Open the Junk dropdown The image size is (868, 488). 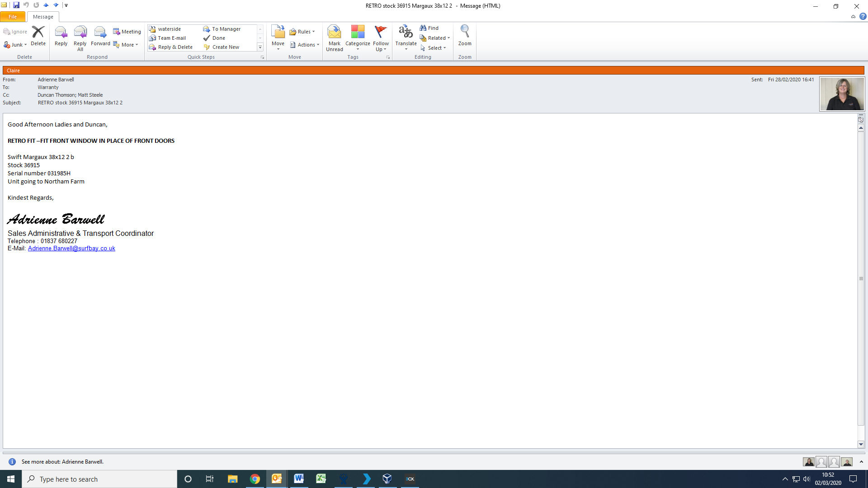(x=18, y=45)
